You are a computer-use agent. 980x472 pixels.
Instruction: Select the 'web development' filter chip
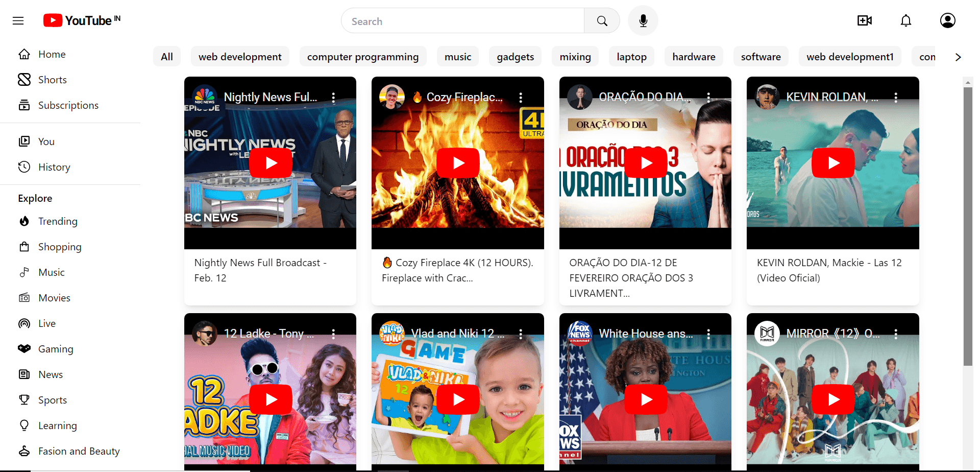240,57
